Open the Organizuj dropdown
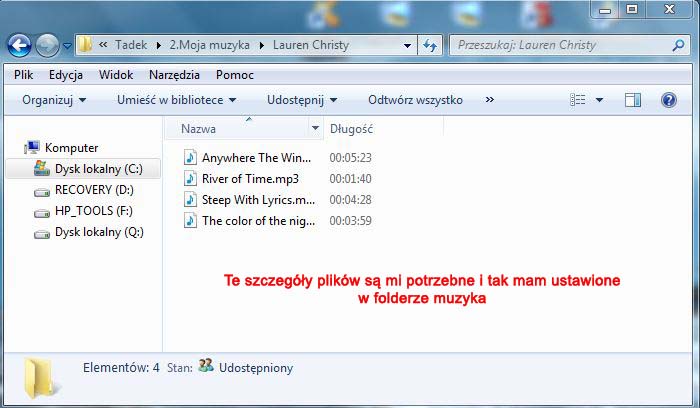The height and width of the screenshot is (408, 700). pyautogui.click(x=54, y=100)
